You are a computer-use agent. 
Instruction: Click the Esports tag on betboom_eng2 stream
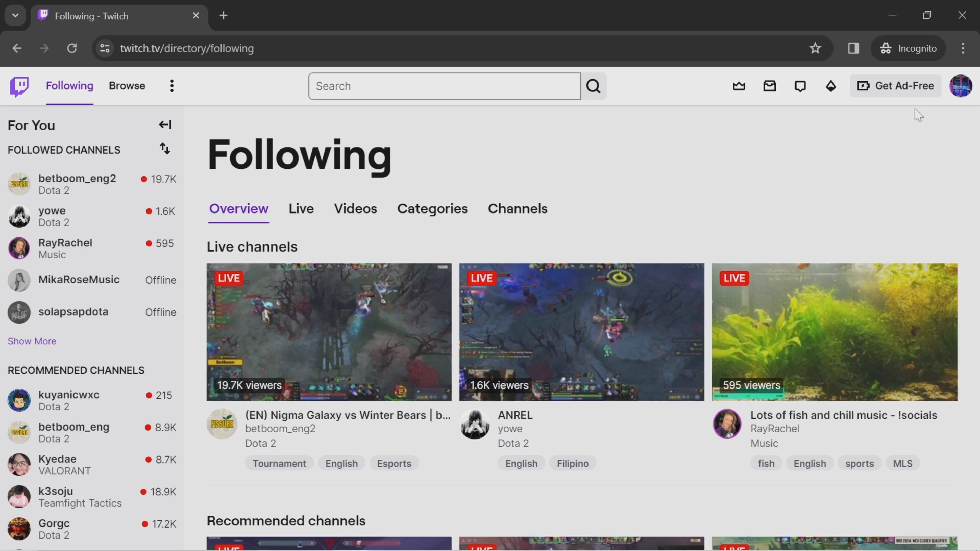tap(394, 464)
